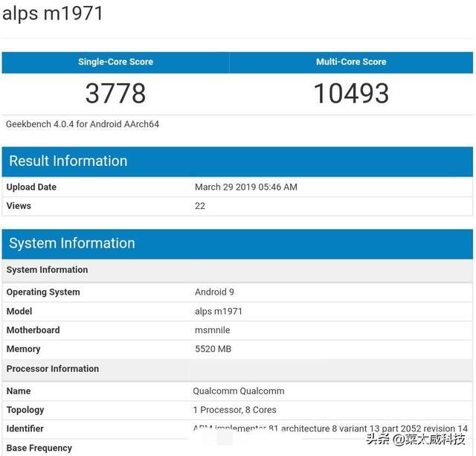476x456 pixels.
Task: Click the Operating System row label
Action: coord(43,292)
